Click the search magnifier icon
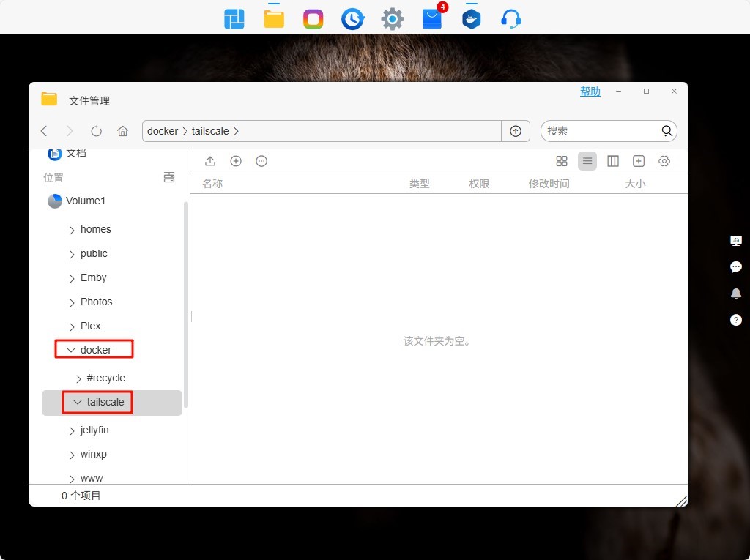Screen dimensions: 750x560 pos(667,131)
